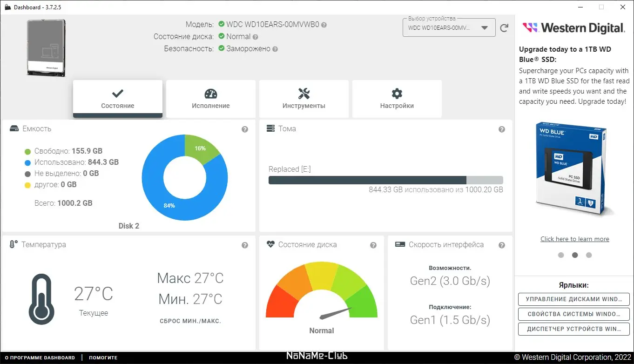Click the green check icon next to Normal
Viewport: 634px width, 364px height.
222,36
